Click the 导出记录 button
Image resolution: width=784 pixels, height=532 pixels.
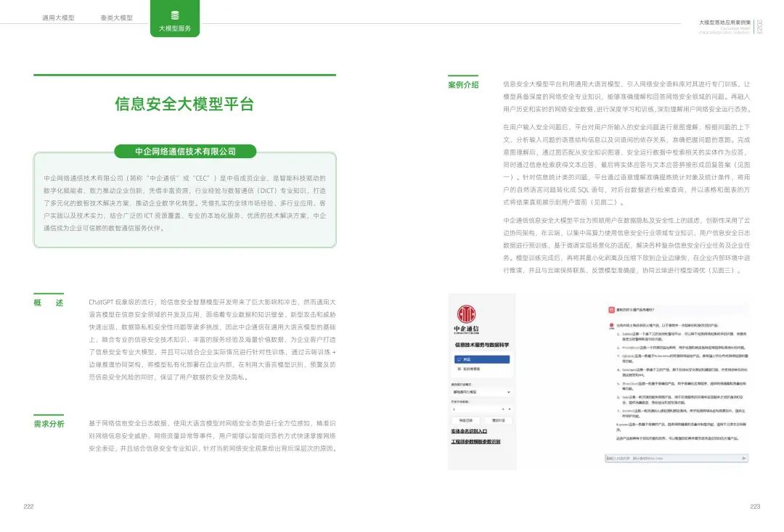coord(465,420)
